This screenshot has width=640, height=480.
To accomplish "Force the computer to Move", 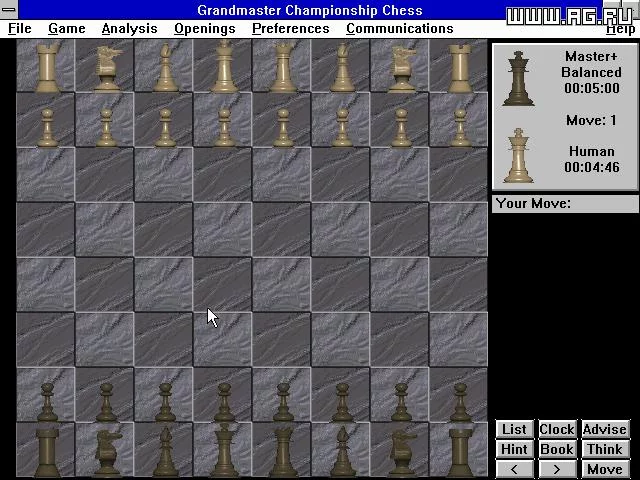I will coord(605,469).
